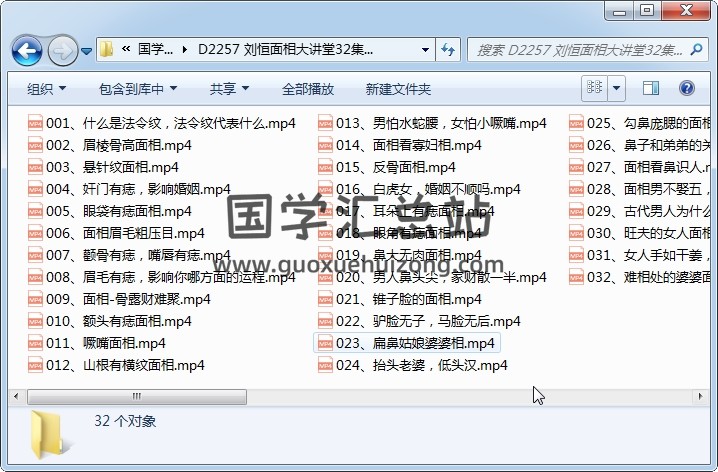The image size is (718, 472).
Task: Select the MP4 icon of file 032
Action: click(576, 277)
